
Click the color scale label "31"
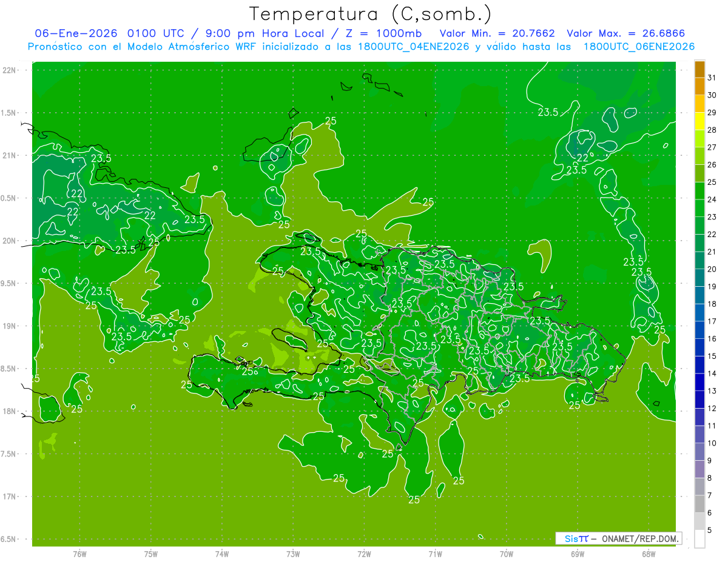[712, 78]
